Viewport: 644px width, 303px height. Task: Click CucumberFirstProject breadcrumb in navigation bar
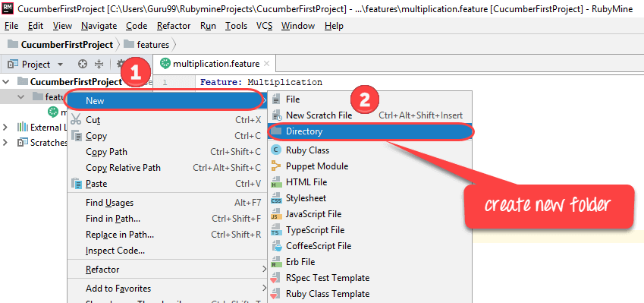click(x=67, y=44)
